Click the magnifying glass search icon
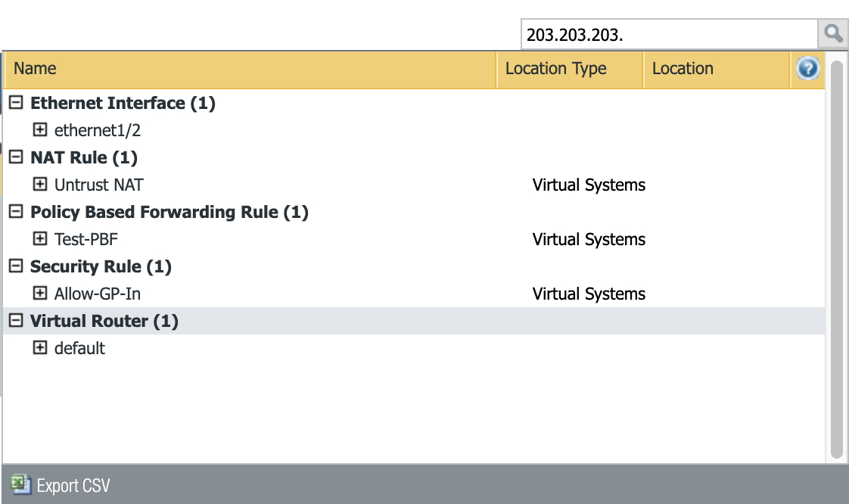Screen dimensions: 849x504 click(832, 34)
